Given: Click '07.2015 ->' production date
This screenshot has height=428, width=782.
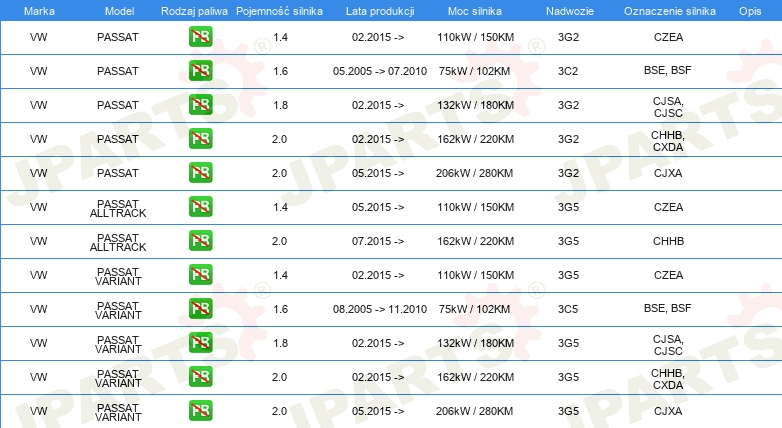Looking at the screenshot, I should pos(378,241).
